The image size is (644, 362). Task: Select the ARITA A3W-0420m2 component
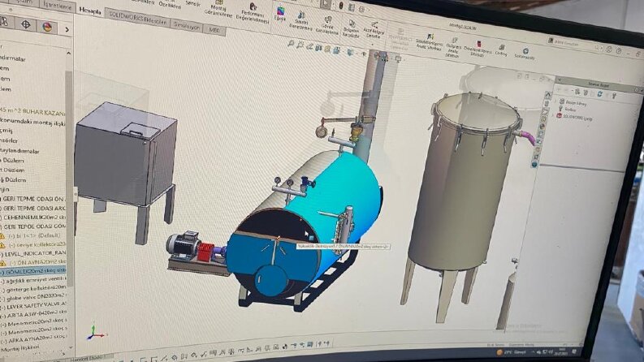click(32, 314)
